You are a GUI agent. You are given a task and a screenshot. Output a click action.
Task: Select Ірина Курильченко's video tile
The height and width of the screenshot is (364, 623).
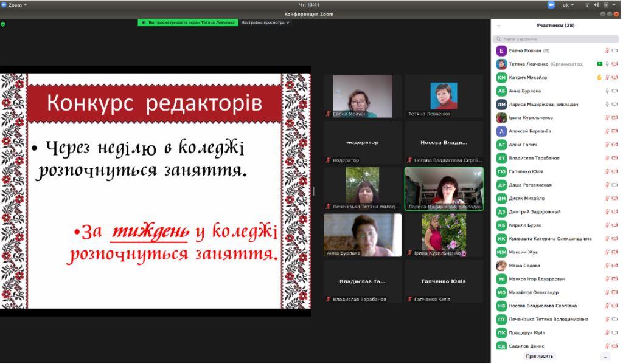pos(444,235)
